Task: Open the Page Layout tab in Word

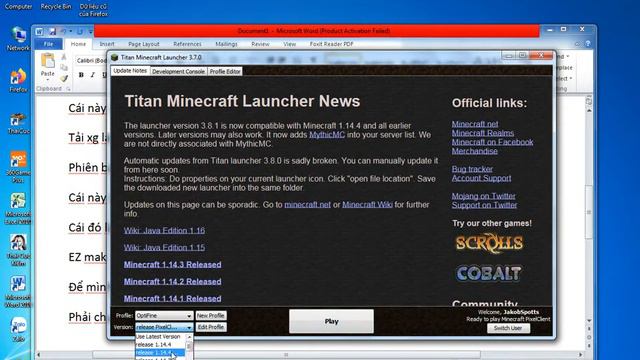Action: (144, 44)
